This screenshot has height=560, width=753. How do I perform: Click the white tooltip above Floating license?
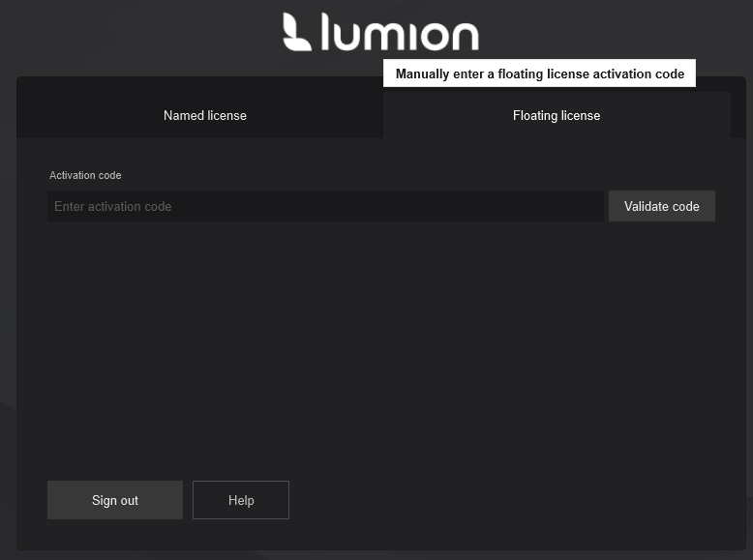(x=539, y=74)
